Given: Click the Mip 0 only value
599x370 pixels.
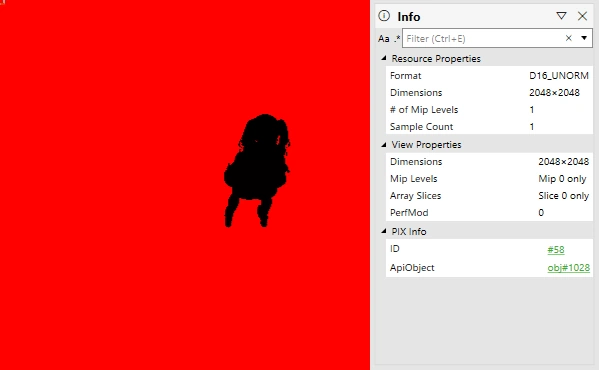Looking at the screenshot, I should [562, 179].
